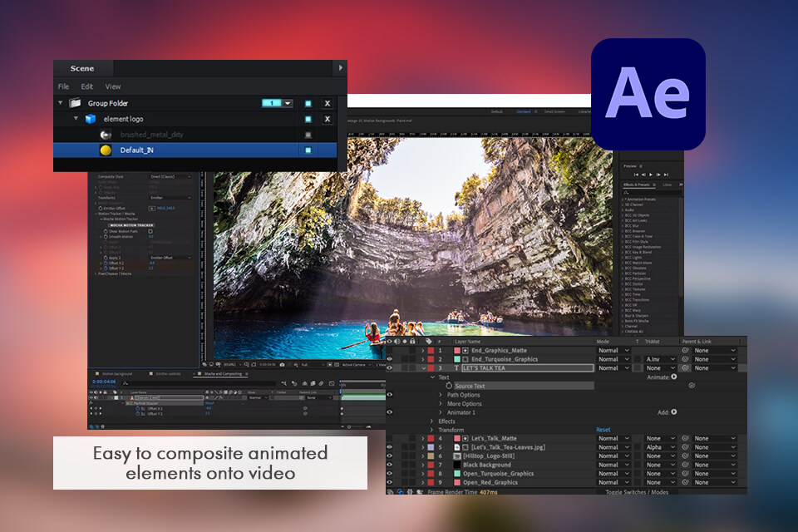This screenshot has height=532, width=798.
Task: Click the Default_IN yellow material sphere
Action: coord(106,150)
